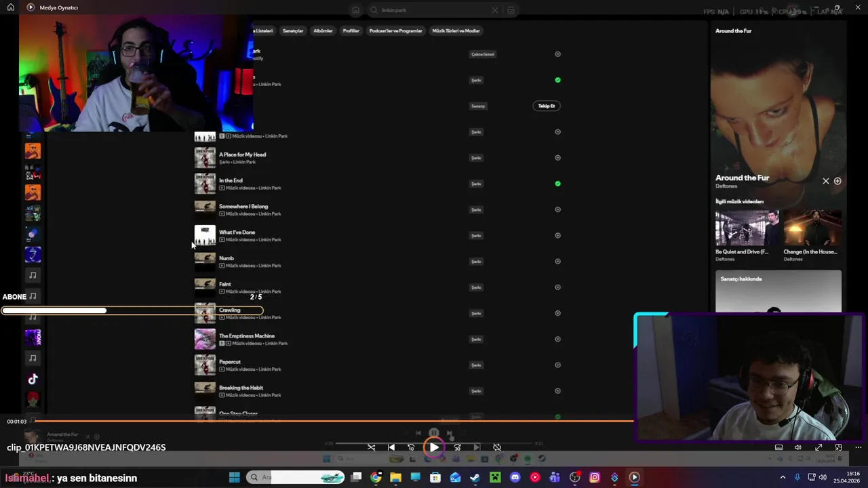Open Instagram from the taskbar
Viewport: 868px width, 488px height.
595,477
